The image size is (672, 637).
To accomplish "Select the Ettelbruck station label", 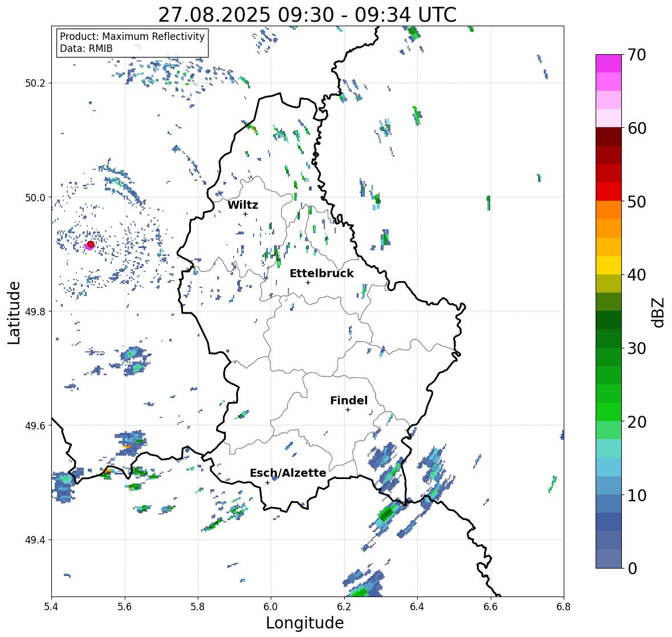I will click(321, 274).
